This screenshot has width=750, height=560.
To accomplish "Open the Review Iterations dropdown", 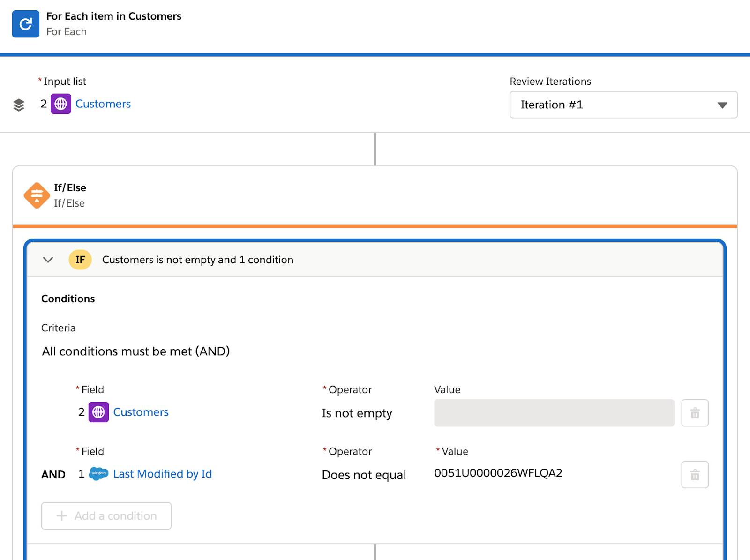I will 623,105.
